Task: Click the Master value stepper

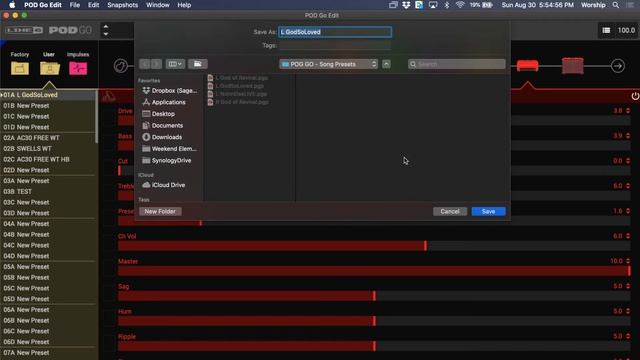Action: tap(628, 261)
